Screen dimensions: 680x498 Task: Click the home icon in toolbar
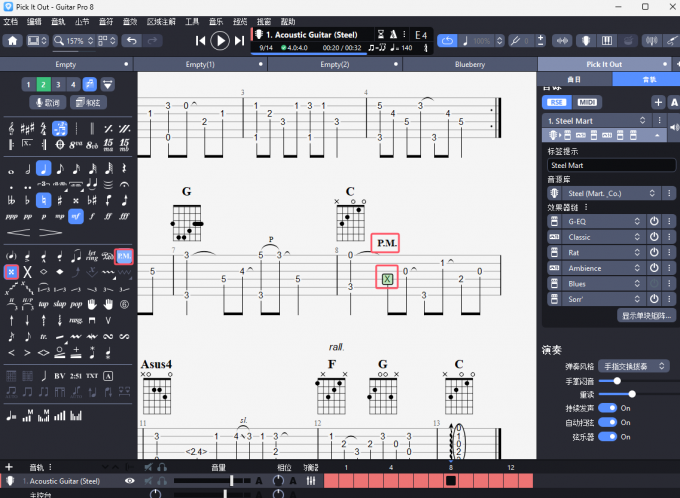pos(13,41)
